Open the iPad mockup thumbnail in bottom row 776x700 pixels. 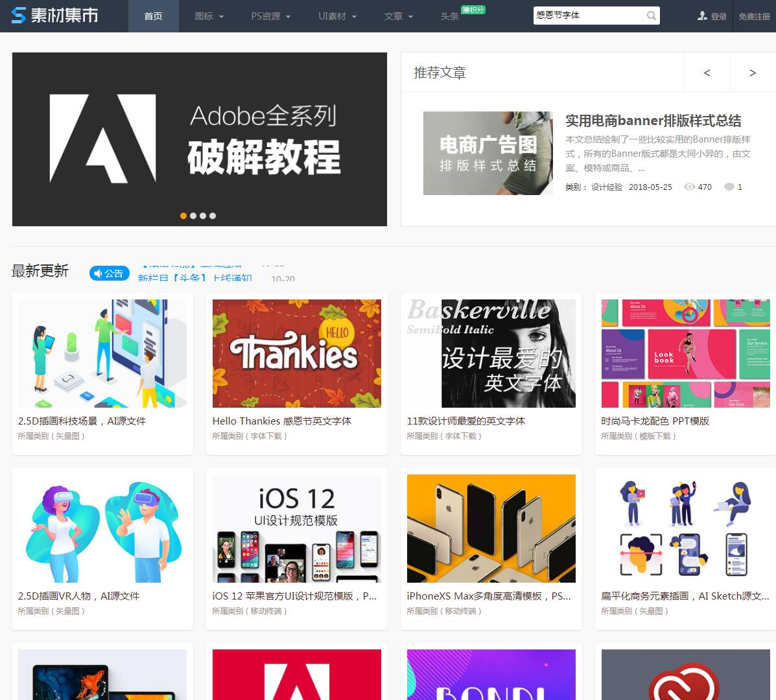102,675
